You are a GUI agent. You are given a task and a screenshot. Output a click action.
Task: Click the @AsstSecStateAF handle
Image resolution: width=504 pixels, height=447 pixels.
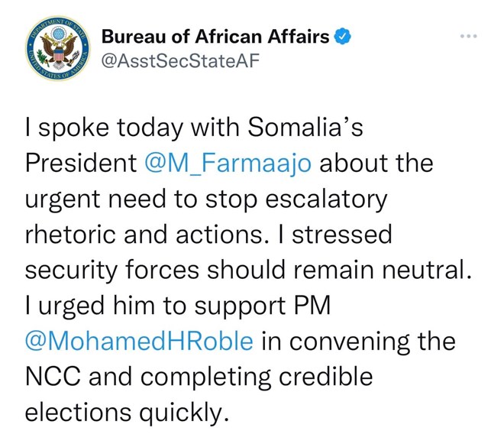tap(174, 62)
